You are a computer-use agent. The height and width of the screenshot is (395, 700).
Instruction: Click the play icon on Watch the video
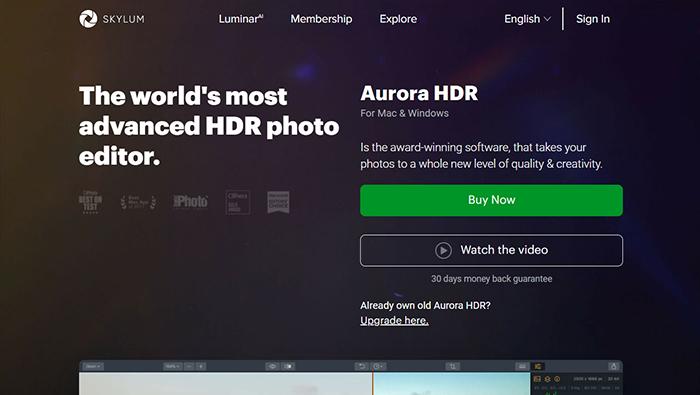coord(443,250)
